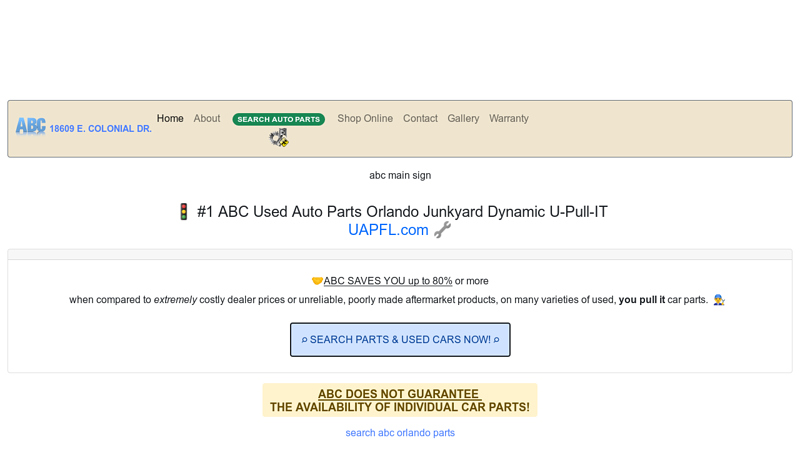Click the abc main sign image placeholder
The height and width of the screenshot is (450, 800).
click(x=400, y=176)
